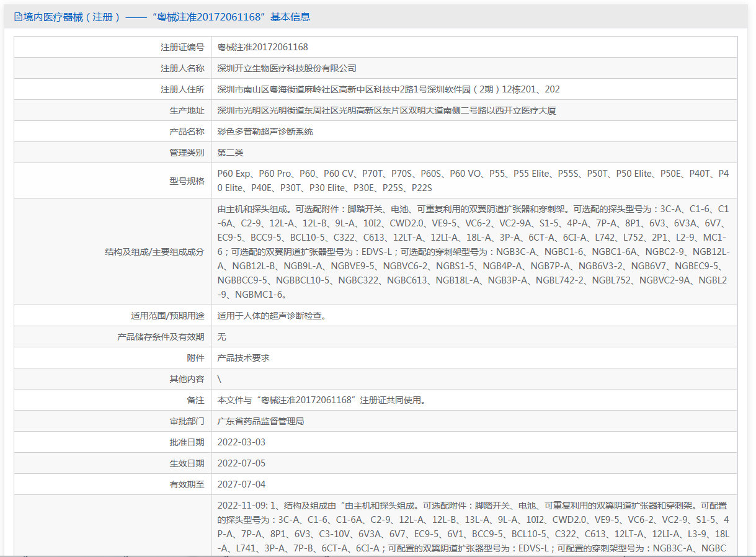Click the change record dated 2022-11-09
Viewport: 756px width, 557px height.
click(474, 527)
